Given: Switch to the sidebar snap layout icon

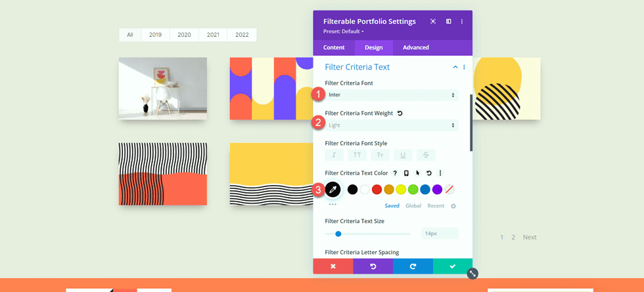Looking at the screenshot, I should click(449, 21).
